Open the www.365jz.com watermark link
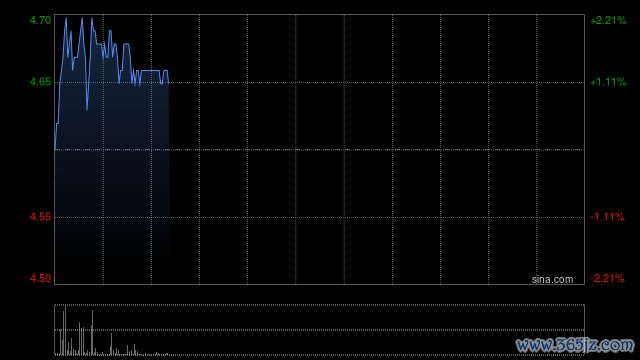 (575, 345)
